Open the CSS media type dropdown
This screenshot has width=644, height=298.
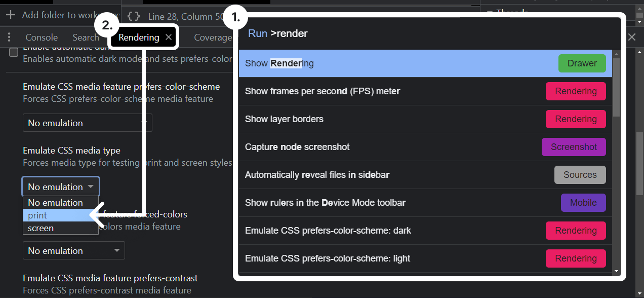click(x=61, y=187)
